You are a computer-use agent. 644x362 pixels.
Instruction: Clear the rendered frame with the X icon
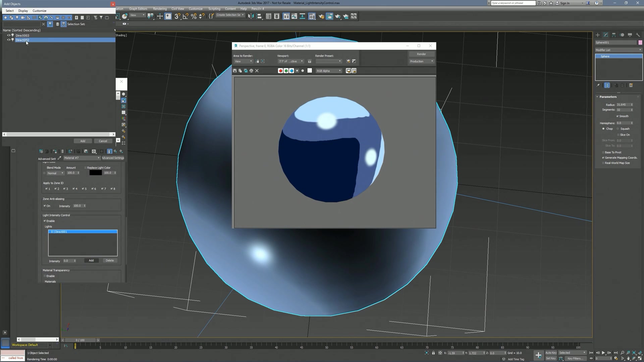[257, 71]
